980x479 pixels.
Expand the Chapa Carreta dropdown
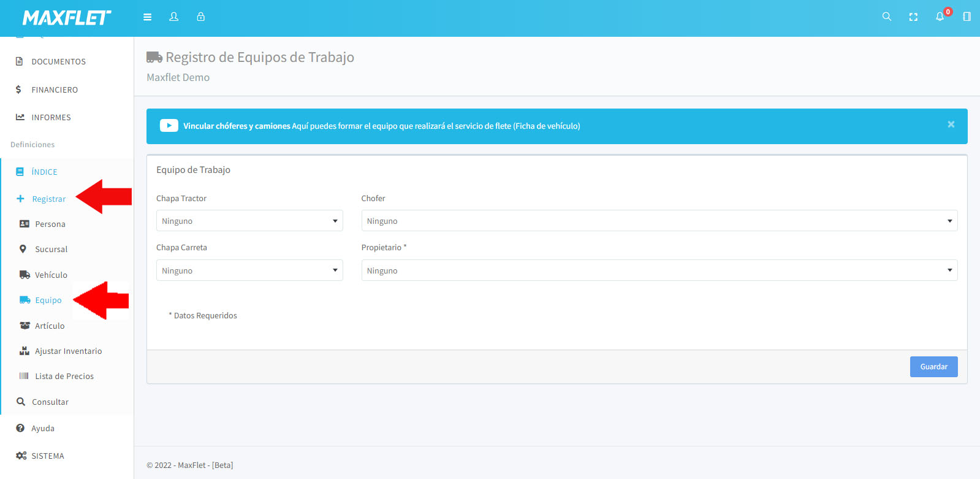[249, 270]
